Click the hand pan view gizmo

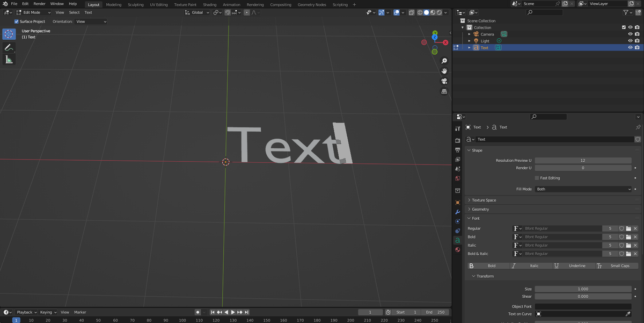(444, 71)
